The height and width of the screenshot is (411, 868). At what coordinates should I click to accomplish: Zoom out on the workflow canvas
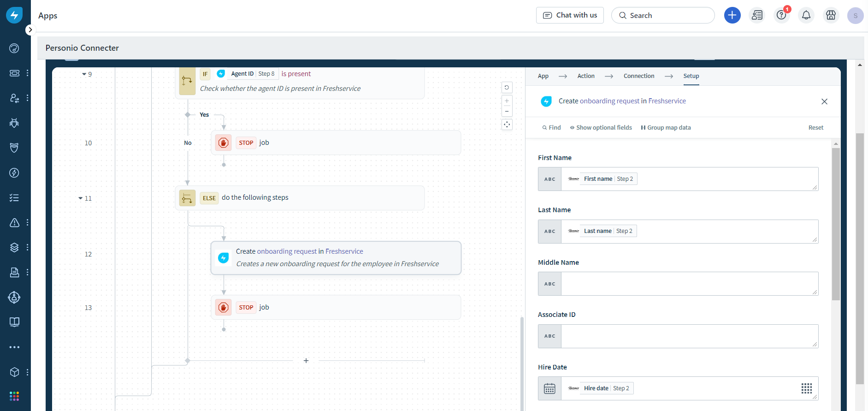(x=507, y=112)
